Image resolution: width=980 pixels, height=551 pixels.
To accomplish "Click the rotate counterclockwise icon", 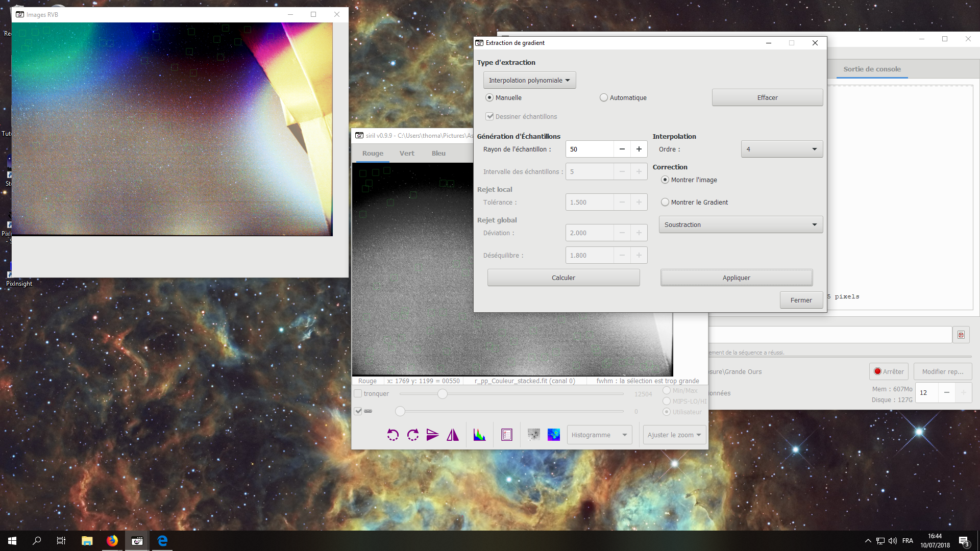I will click(393, 435).
